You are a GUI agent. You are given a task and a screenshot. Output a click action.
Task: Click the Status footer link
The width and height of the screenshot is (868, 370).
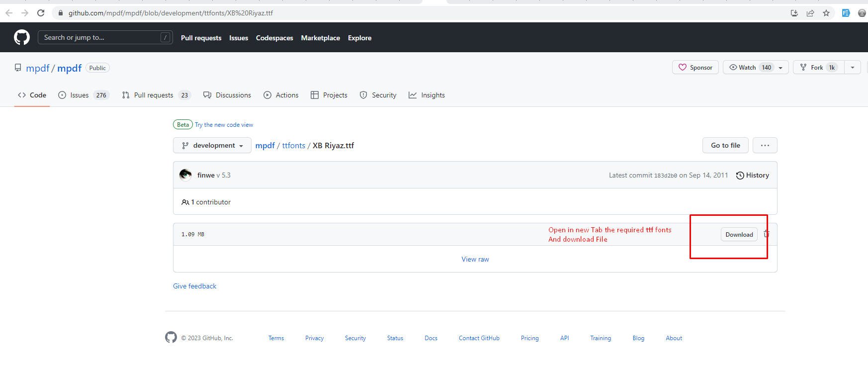pos(395,338)
